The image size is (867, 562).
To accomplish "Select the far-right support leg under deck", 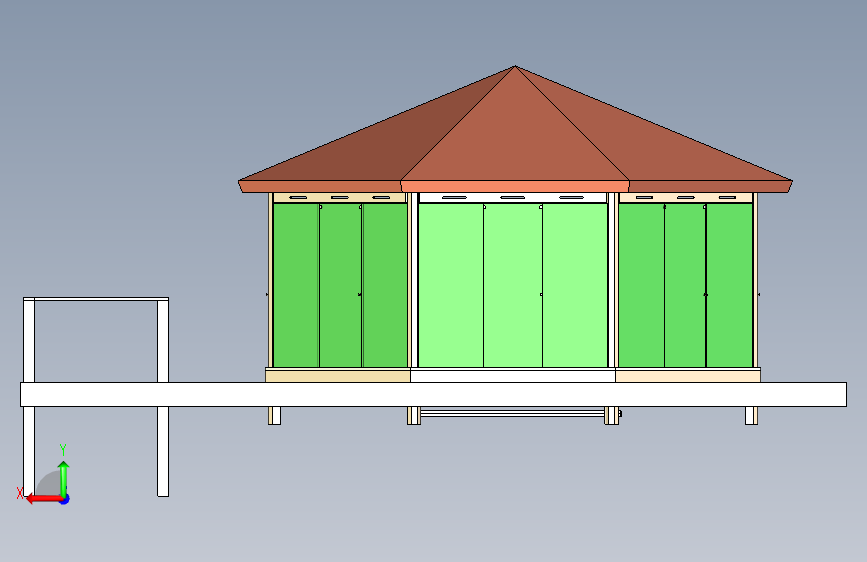I will tap(751, 415).
